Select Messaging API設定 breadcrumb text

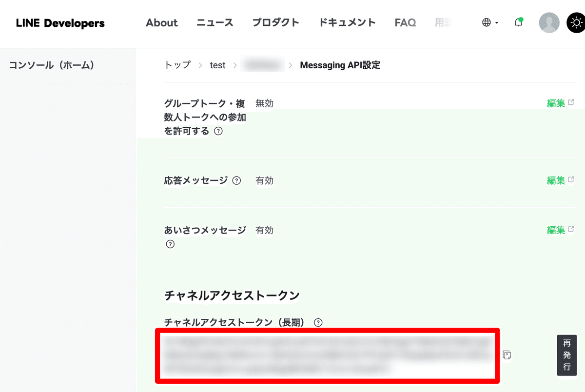pos(340,65)
